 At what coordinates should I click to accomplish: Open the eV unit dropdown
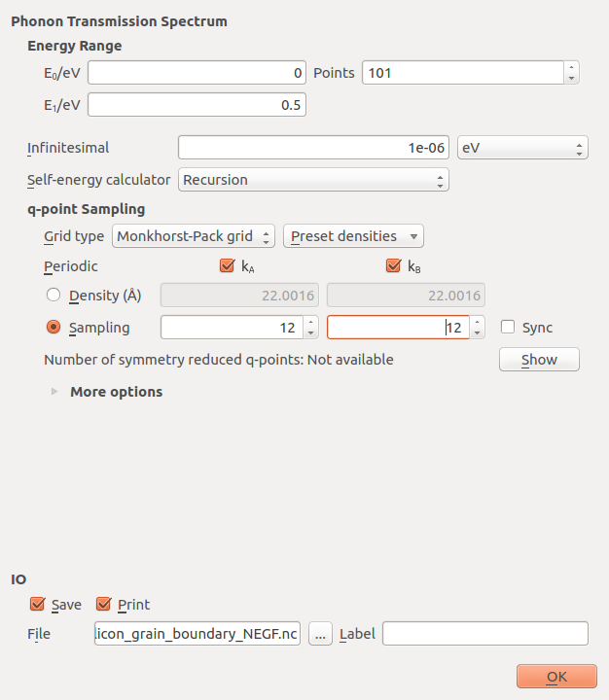522,148
